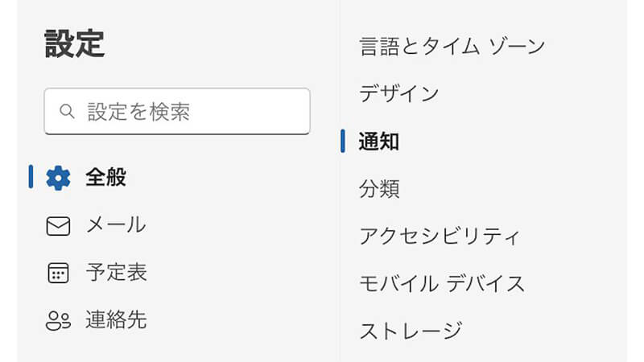Screen dimensions: 644x362
Task: Click the gear icon for 全般
Action: [x=58, y=178]
